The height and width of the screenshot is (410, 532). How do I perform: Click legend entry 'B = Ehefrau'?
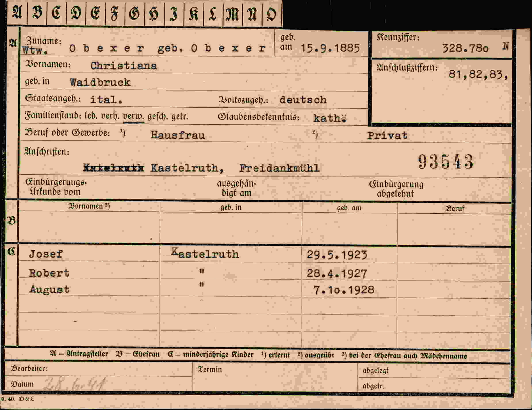(138, 354)
